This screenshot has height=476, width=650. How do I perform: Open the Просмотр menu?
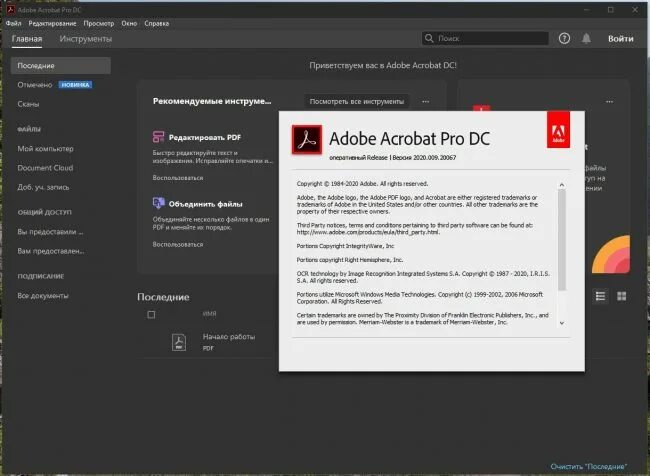(x=99, y=23)
